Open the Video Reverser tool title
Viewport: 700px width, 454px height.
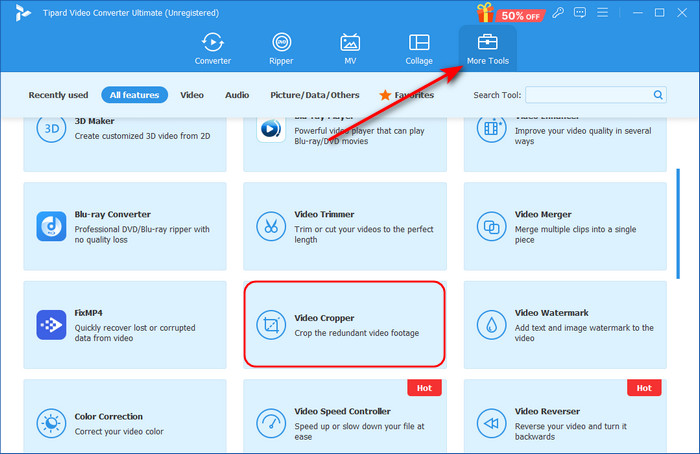coord(547,411)
